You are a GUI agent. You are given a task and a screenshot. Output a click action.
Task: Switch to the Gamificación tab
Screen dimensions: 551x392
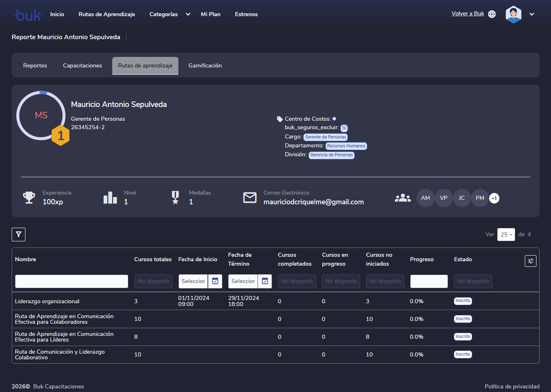point(205,66)
